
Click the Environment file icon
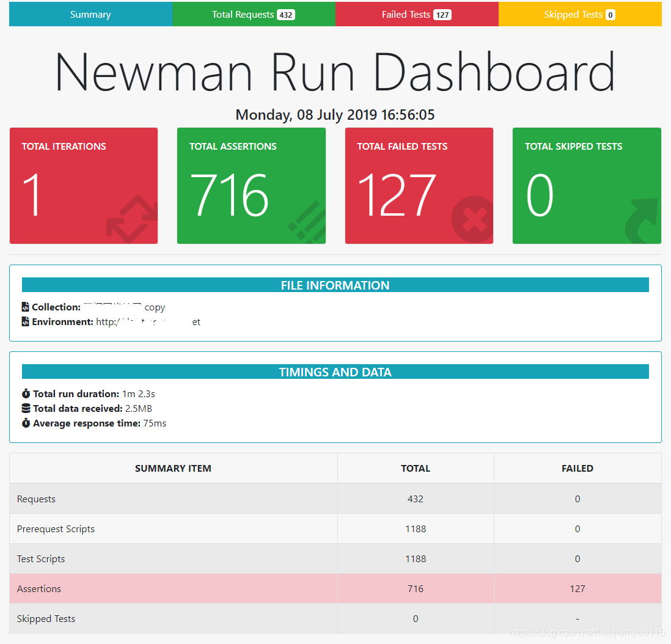tap(26, 321)
